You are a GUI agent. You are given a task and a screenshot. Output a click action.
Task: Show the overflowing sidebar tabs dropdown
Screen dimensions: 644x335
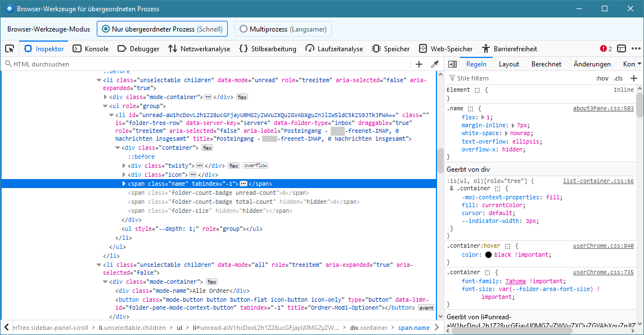click(638, 64)
